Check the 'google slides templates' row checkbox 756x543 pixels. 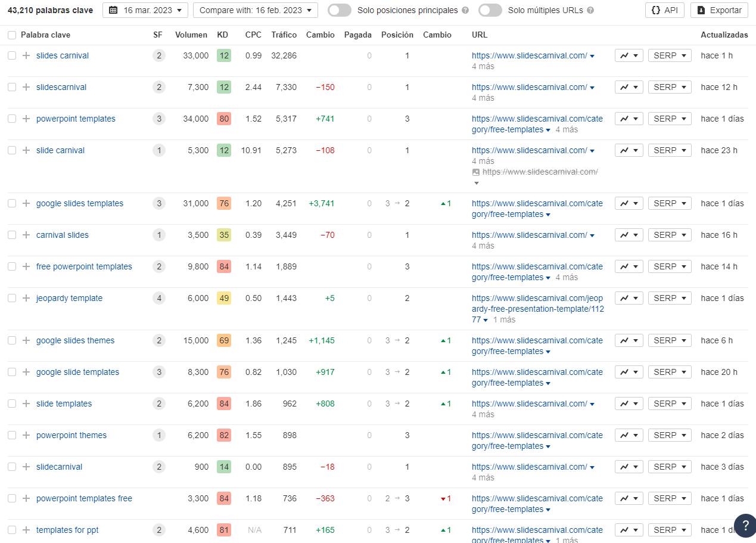click(12, 203)
